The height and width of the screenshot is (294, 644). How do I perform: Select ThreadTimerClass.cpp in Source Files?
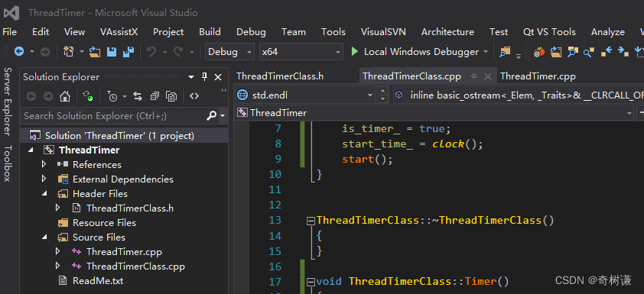135,266
